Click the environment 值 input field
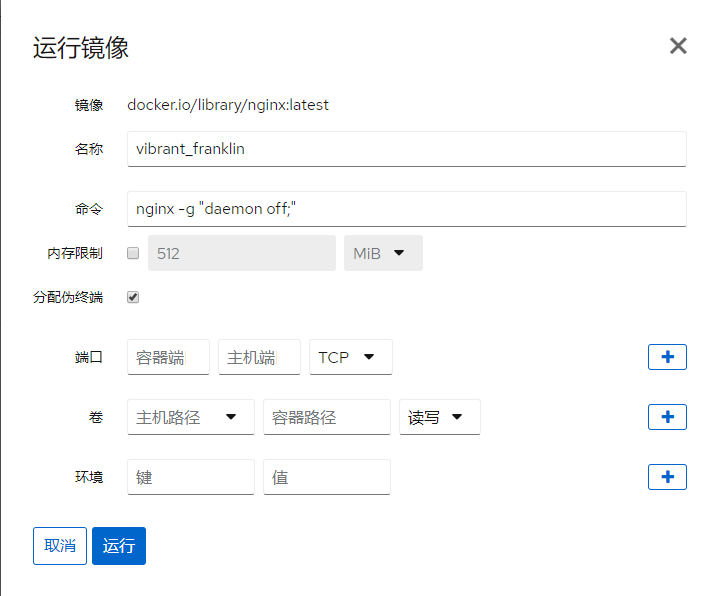The image size is (716, 596). coord(326,477)
